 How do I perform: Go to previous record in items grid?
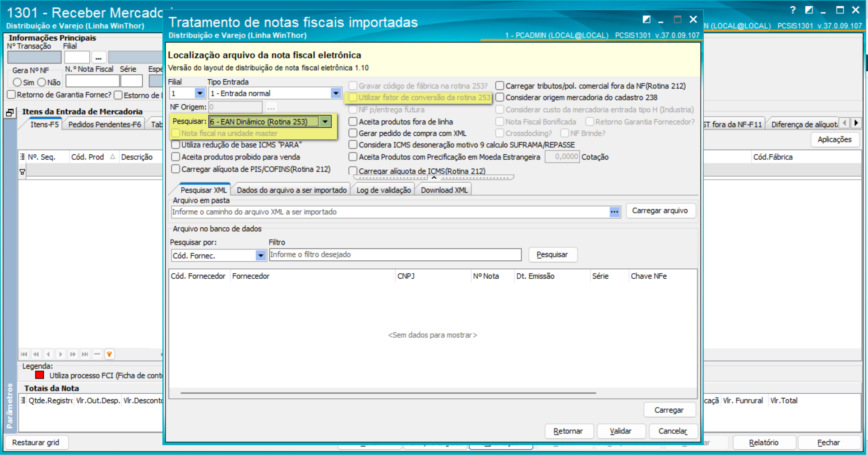pos(49,355)
